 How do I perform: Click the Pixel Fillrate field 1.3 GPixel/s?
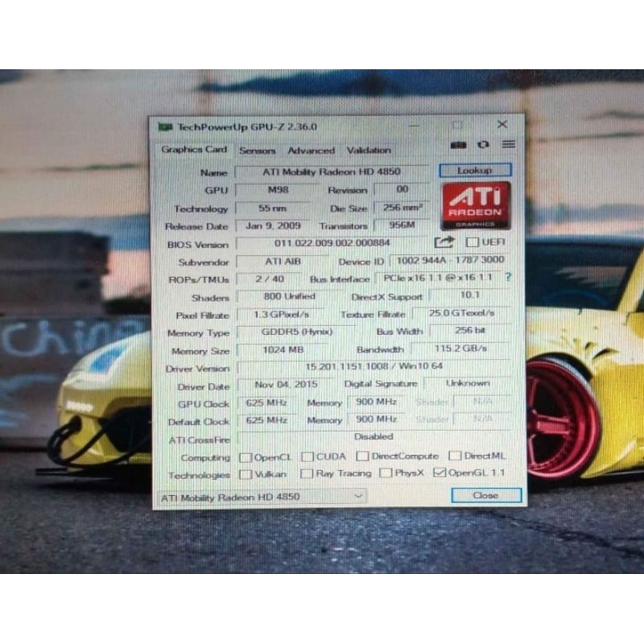pyautogui.click(x=281, y=315)
